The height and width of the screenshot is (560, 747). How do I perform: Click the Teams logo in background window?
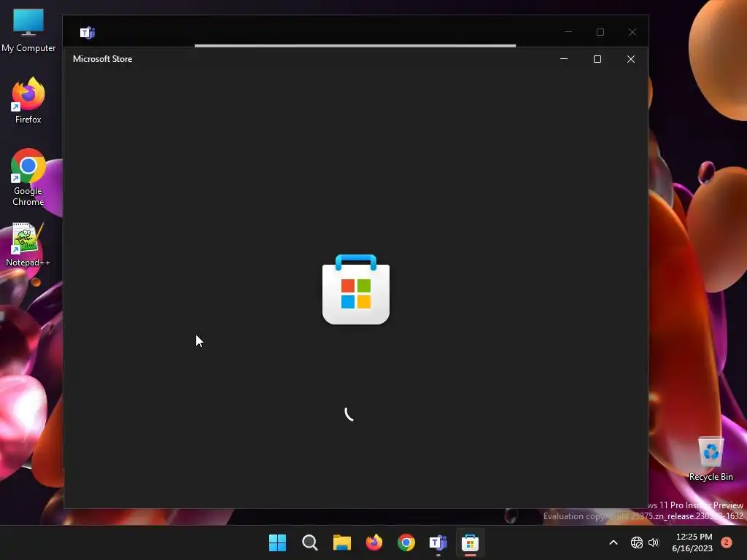(88, 32)
